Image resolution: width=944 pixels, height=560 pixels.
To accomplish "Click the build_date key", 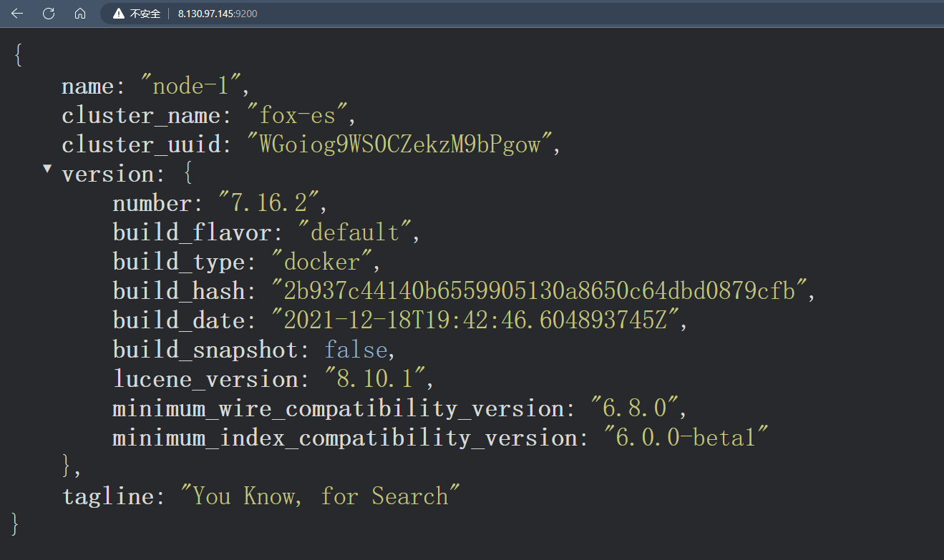I will point(179,321).
